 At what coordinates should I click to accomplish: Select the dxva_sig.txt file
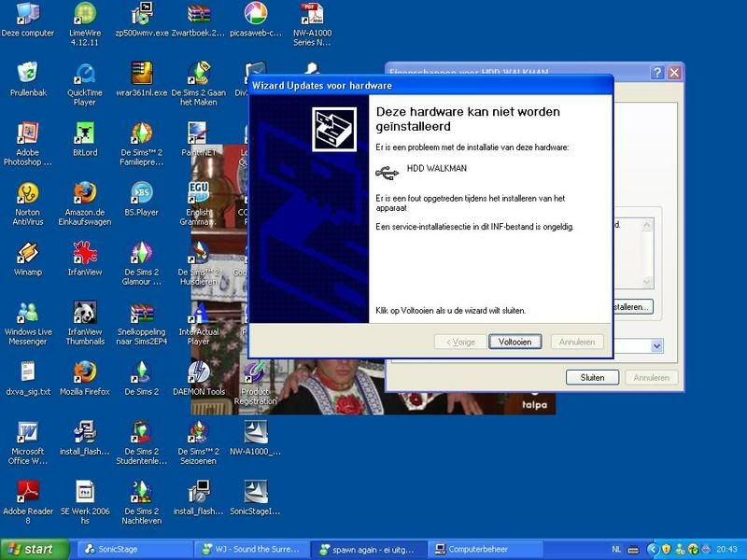point(28,378)
